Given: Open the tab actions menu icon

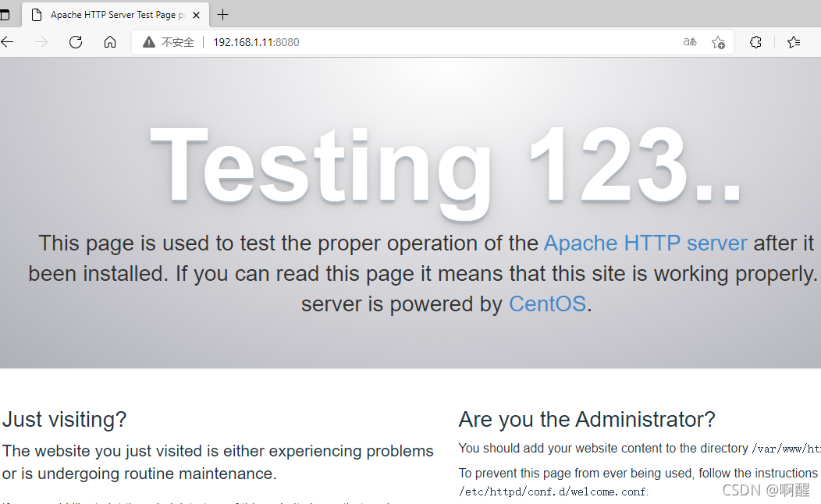Looking at the screenshot, I should point(5,15).
